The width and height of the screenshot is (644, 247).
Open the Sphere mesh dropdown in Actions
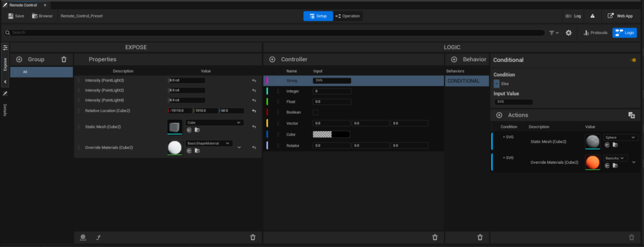pos(621,137)
